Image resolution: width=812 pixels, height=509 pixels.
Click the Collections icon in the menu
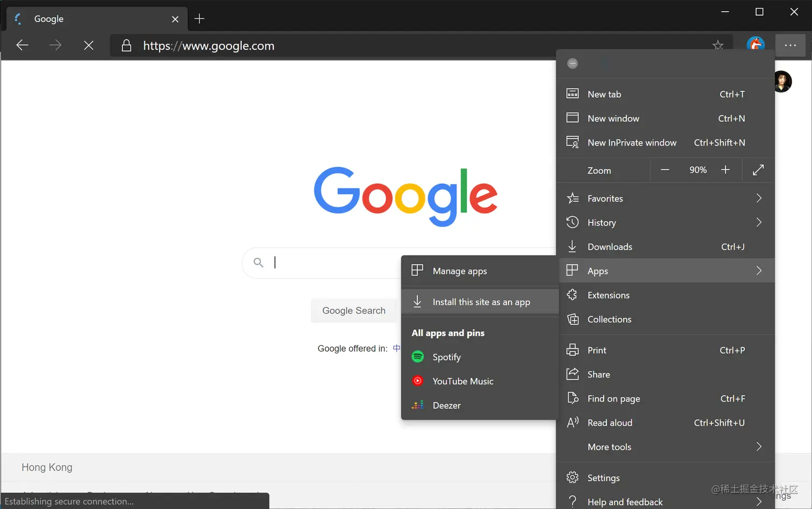point(573,319)
